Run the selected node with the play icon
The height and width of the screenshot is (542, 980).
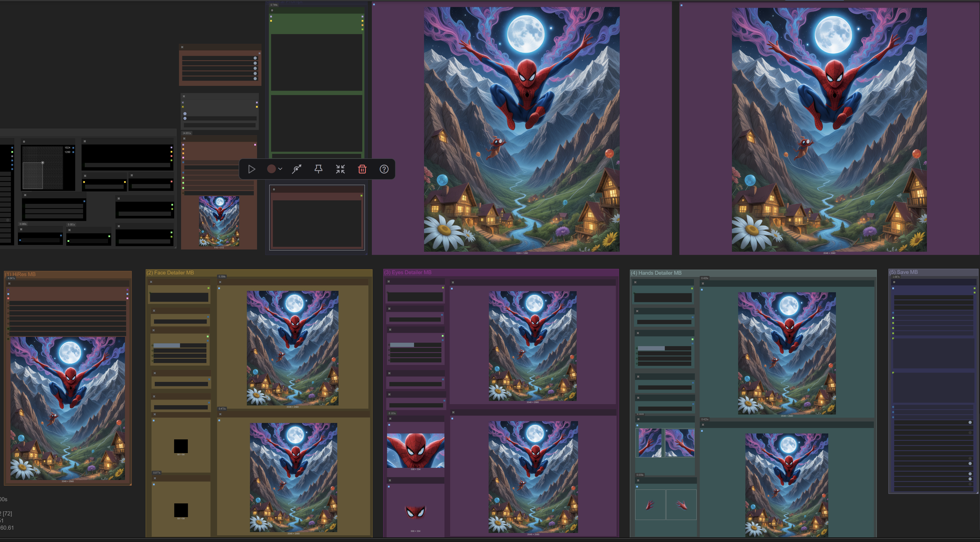coord(252,169)
